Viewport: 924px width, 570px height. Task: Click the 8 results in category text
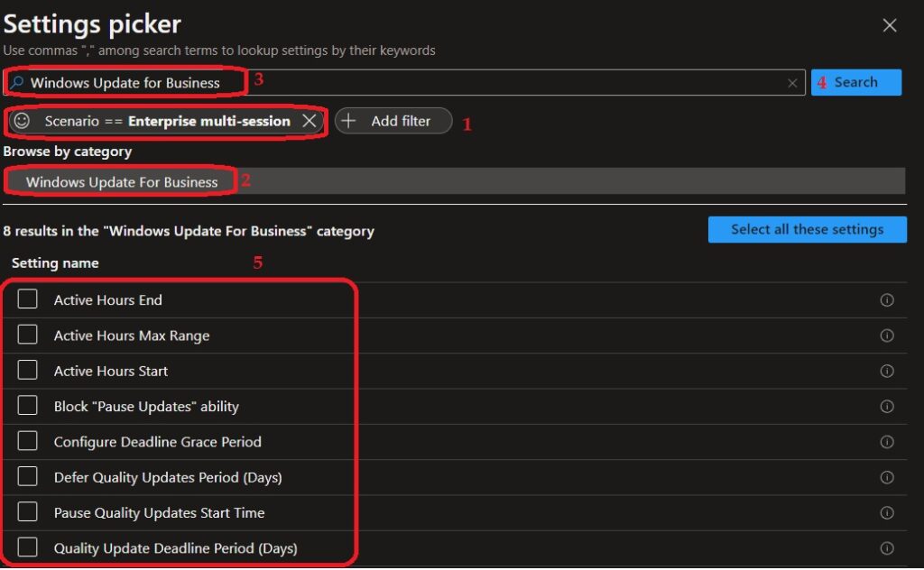pos(189,231)
